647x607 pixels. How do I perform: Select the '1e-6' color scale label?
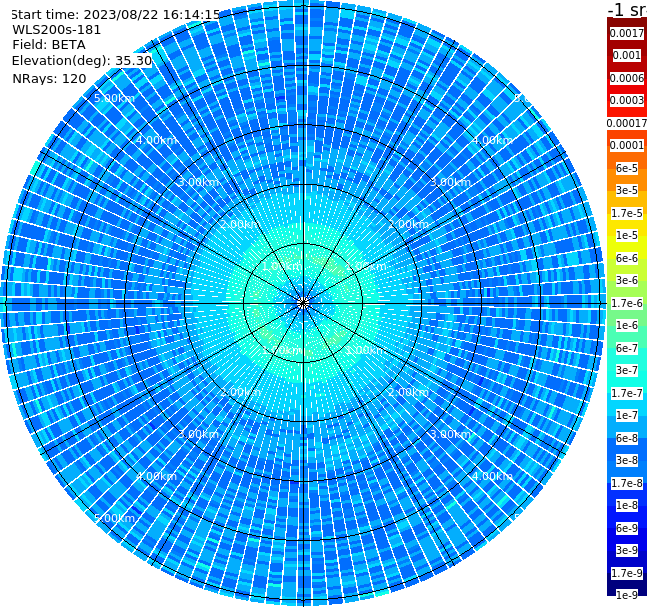[627, 325]
